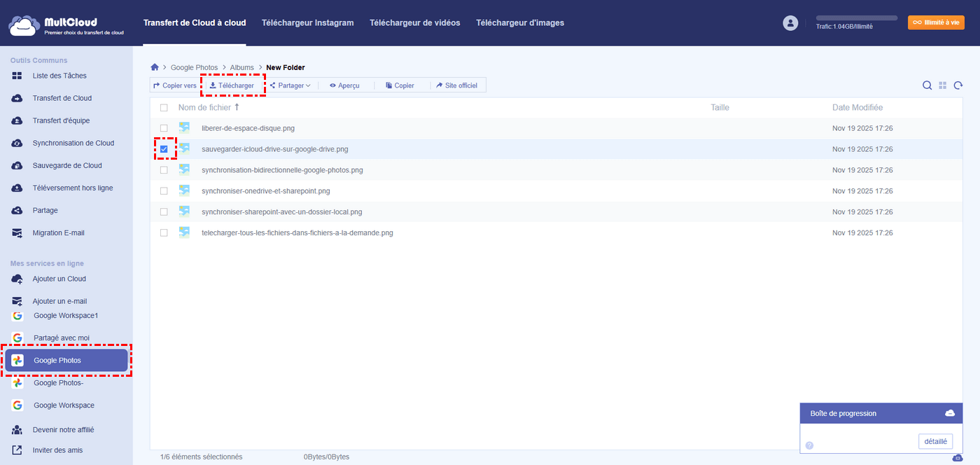Click the file icon of liberer-de-espace-disque.png

(184, 127)
